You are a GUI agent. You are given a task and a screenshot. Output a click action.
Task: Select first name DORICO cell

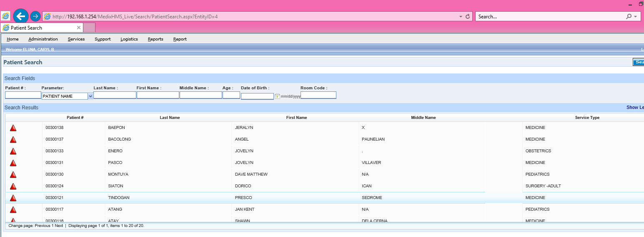[x=243, y=186]
